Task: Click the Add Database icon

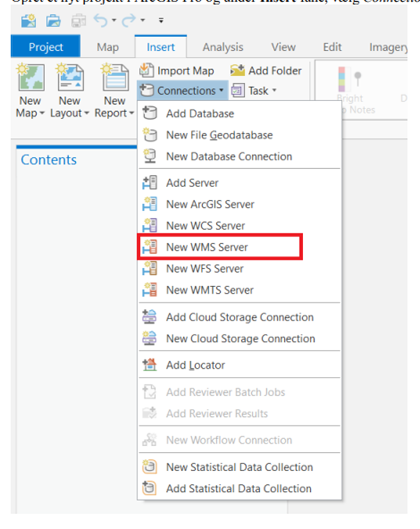Action: (149, 113)
